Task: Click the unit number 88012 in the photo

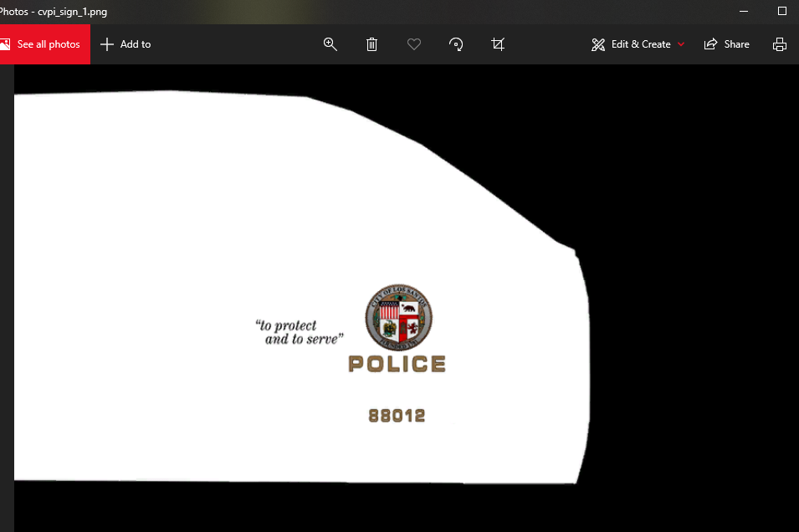Action: tap(397, 415)
